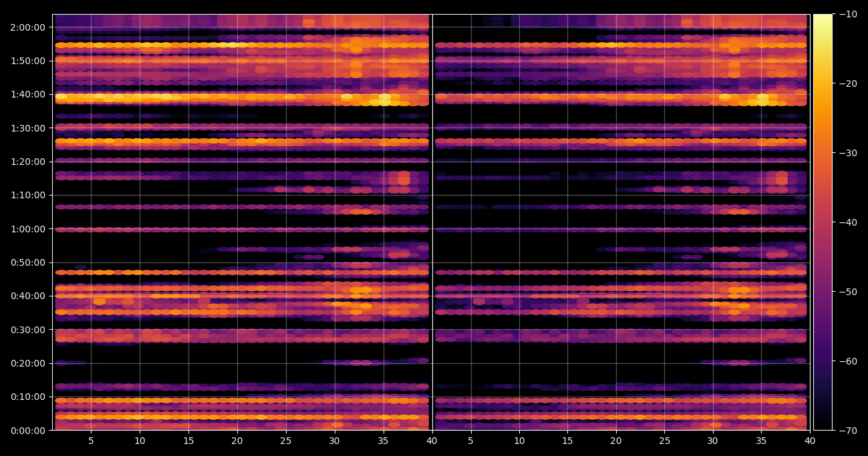Click the −40 colorbar tick label
868x456 pixels.
848,222
